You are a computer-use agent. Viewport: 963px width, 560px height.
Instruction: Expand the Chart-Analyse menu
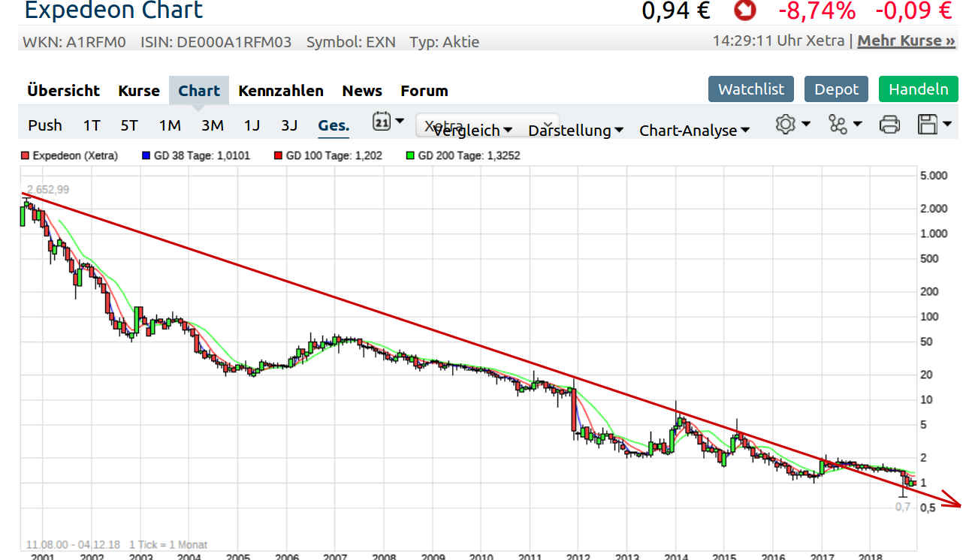tap(694, 130)
